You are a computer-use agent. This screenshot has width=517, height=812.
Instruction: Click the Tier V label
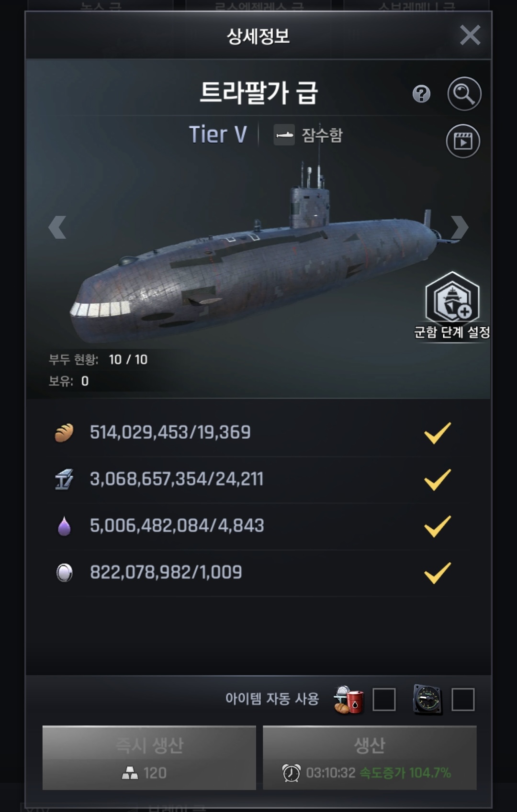tap(218, 134)
